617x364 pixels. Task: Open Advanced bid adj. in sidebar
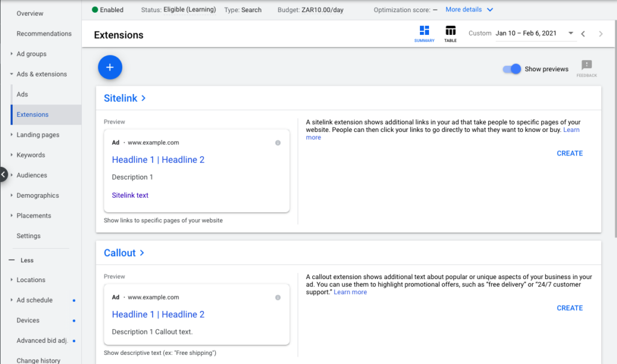click(42, 340)
